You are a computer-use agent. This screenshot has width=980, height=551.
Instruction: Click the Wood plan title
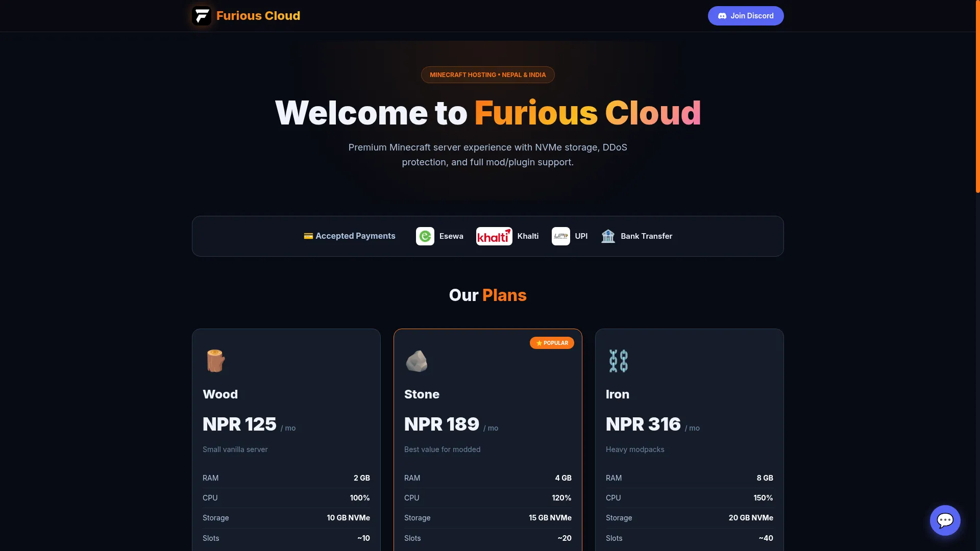(x=220, y=394)
